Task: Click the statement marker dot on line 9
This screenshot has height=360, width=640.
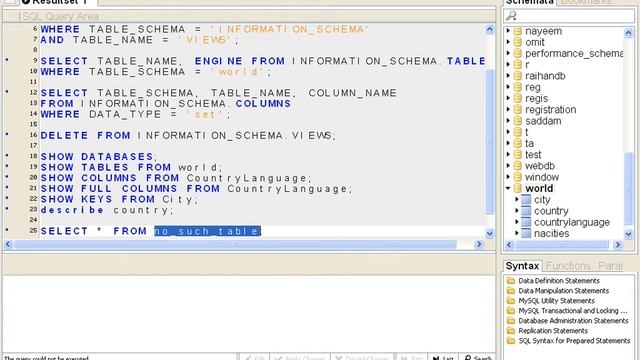Action: pos(7,60)
